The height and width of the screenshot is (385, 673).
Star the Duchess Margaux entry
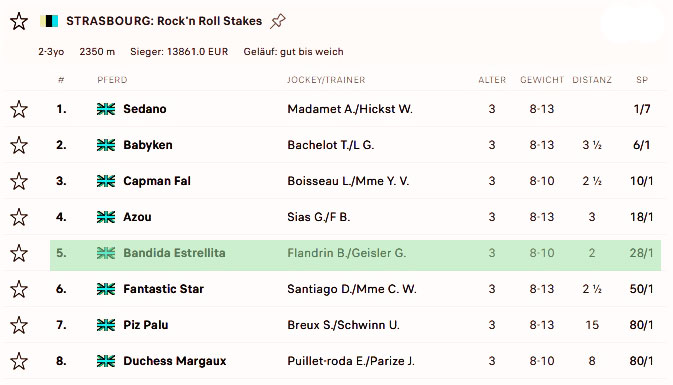coord(19,361)
